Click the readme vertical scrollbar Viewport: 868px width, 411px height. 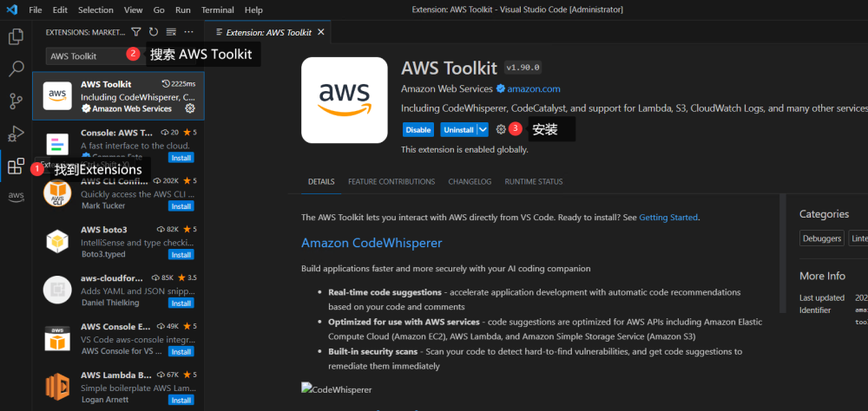[782, 253]
